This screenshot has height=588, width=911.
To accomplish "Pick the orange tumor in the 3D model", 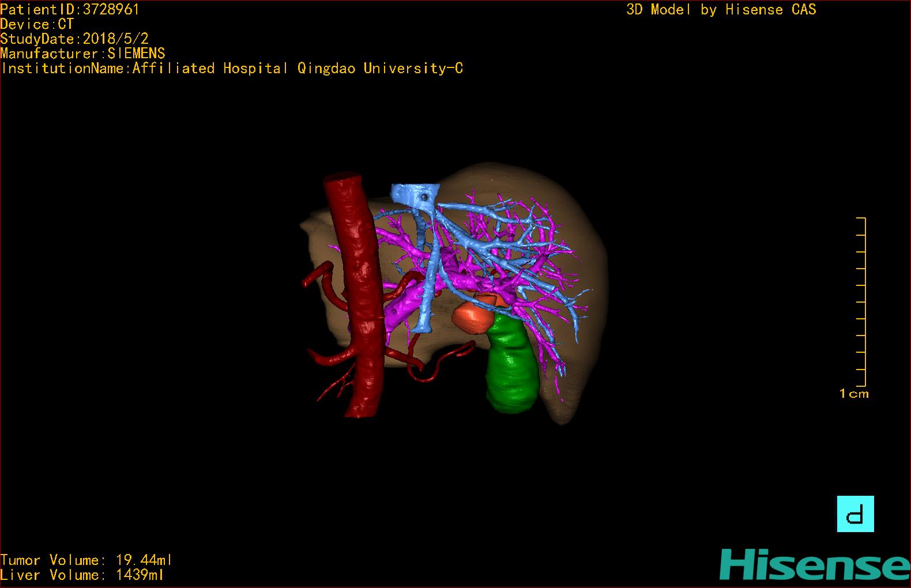I will click(x=473, y=316).
